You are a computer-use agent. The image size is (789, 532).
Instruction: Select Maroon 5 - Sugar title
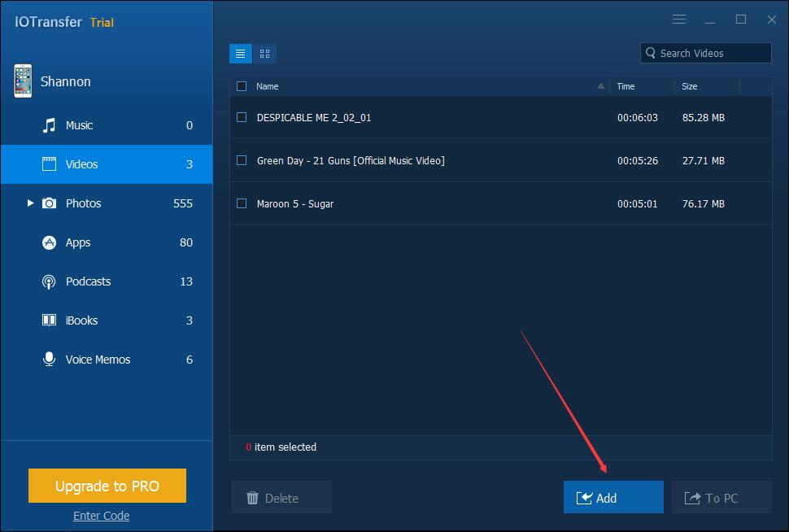pos(295,204)
